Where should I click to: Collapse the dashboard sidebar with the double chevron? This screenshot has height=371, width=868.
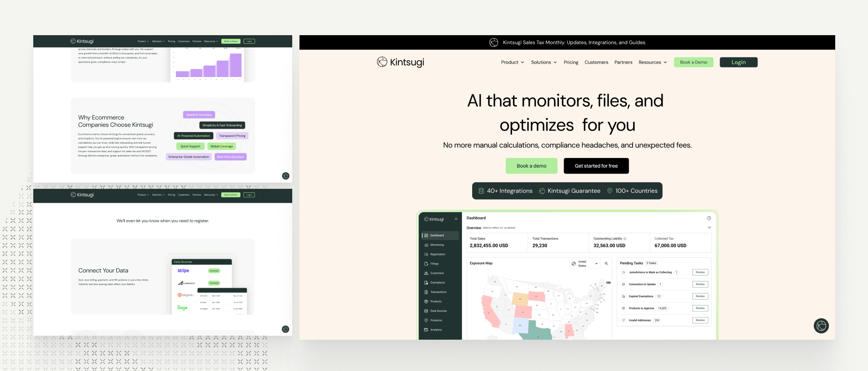456,219
